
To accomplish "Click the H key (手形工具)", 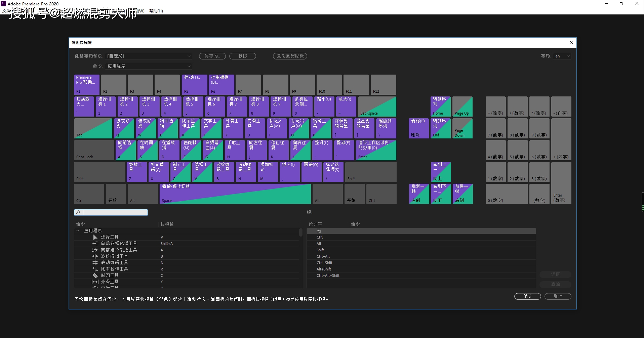I will click(235, 150).
